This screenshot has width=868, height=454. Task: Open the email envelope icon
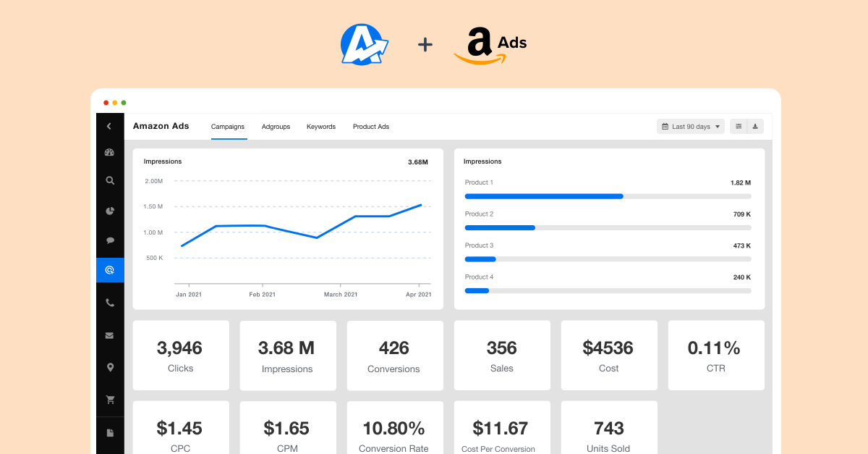click(x=110, y=335)
